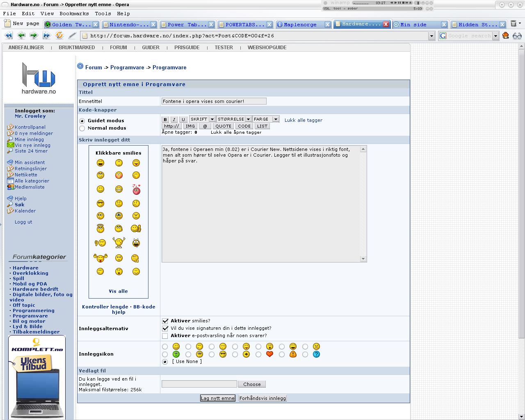Image resolution: width=525 pixels, height=420 pixels.
Task: Click the Komplett.no Ukens Tilbud ad
Action: click(x=37, y=377)
